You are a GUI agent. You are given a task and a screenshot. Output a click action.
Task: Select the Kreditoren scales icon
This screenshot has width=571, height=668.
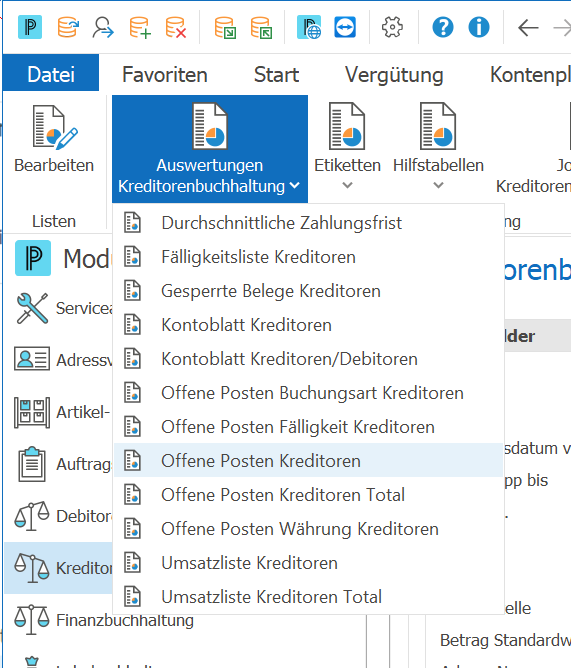click(x=32, y=568)
